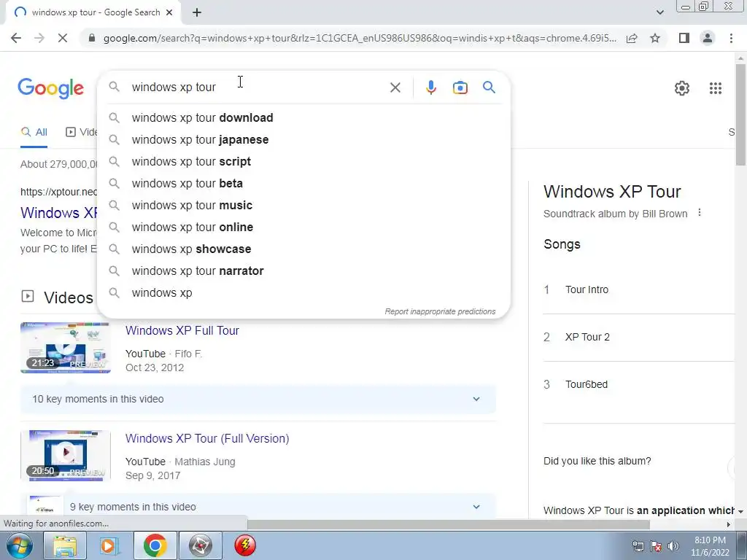Close the 'windows xp tour - Google Search' tab
This screenshot has width=747, height=560.
coord(169,12)
